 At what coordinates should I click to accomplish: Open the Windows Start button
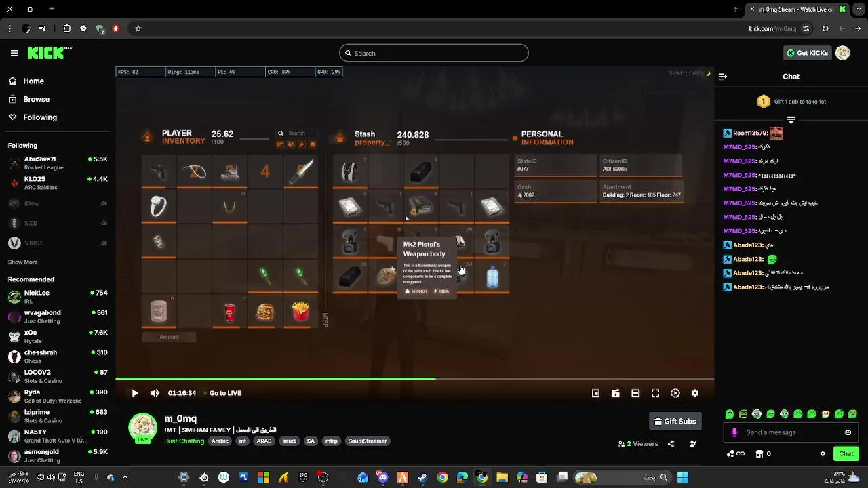(683, 477)
